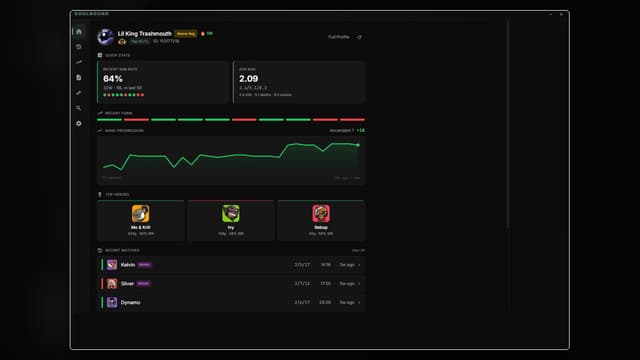Click the vertical scrollbar beside the main panel
The height and width of the screenshot is (360, 640).
coord(508,124)
